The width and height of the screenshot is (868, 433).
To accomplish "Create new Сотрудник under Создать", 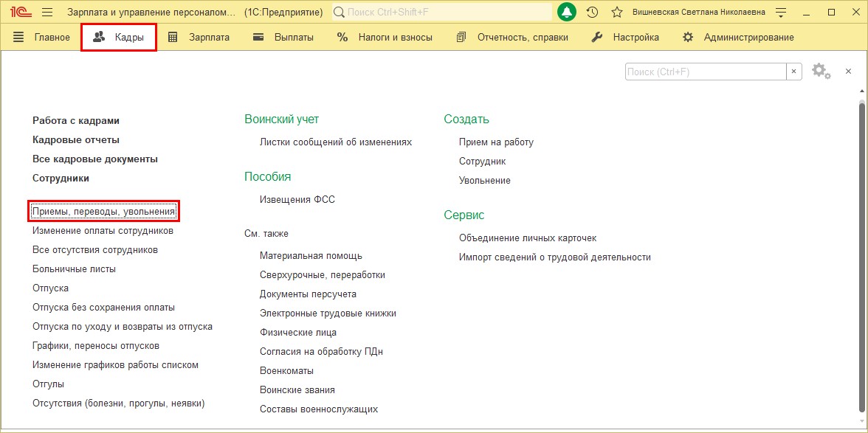I will 482,162.
